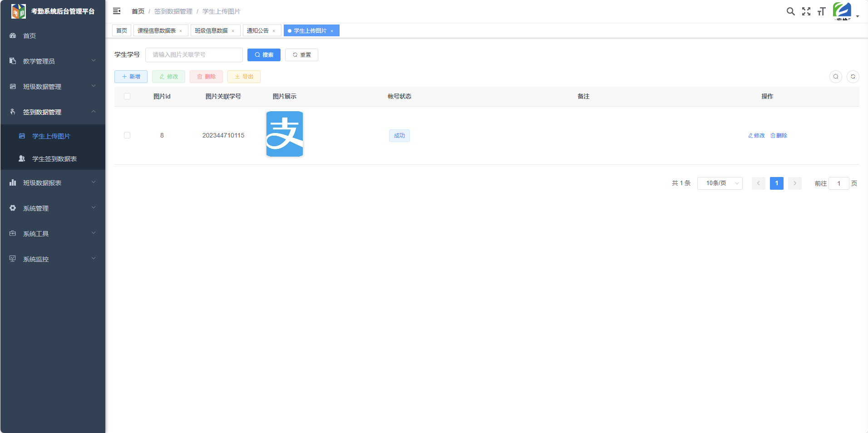
Task: Expand the 班级数据报表 menu
Action: point(94,182)
